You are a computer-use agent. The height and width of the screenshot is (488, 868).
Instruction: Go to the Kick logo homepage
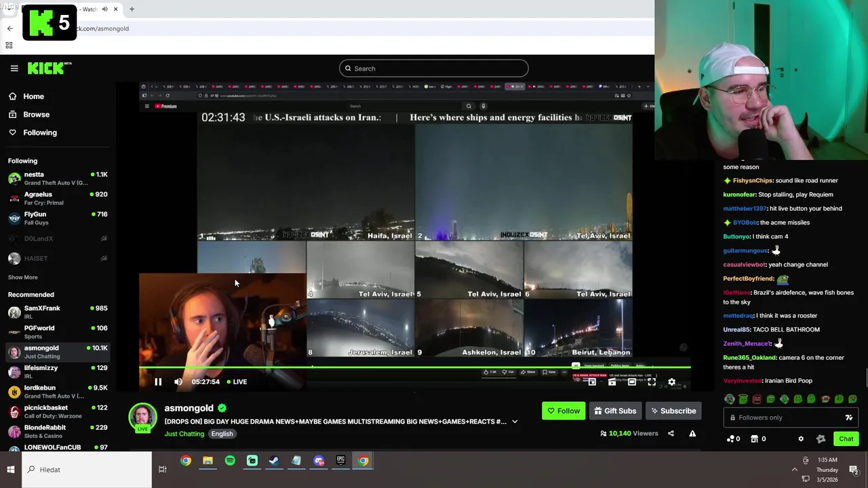click(x=50, y=68)
